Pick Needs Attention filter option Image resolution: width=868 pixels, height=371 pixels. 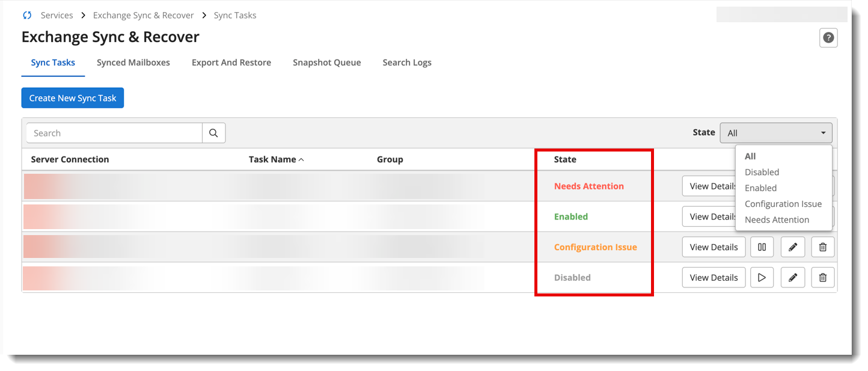[x=777, y=220]
